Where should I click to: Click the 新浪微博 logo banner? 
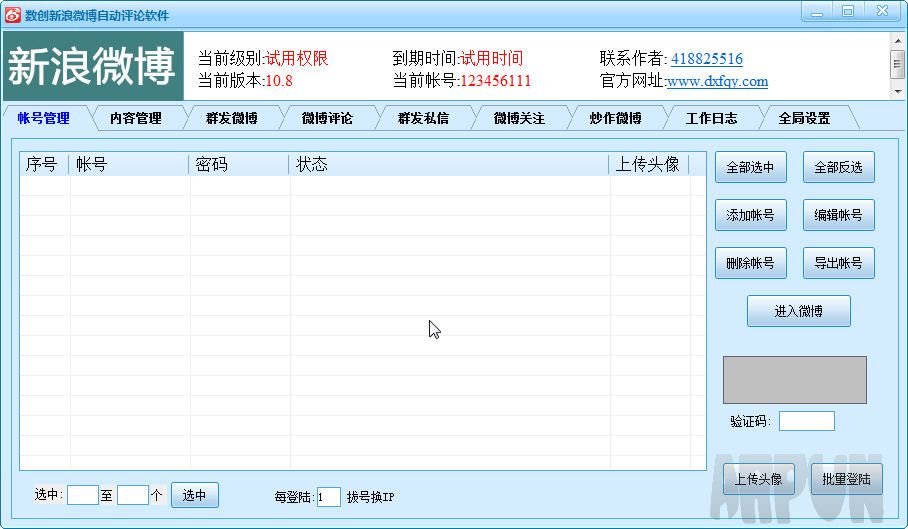pyautogui.click(x=93, y=66)
